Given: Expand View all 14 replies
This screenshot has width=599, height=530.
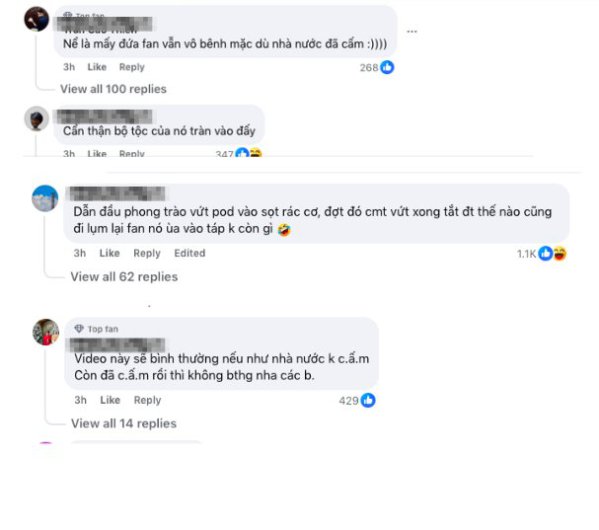Looking at the screenshot, I should (124, 423).
